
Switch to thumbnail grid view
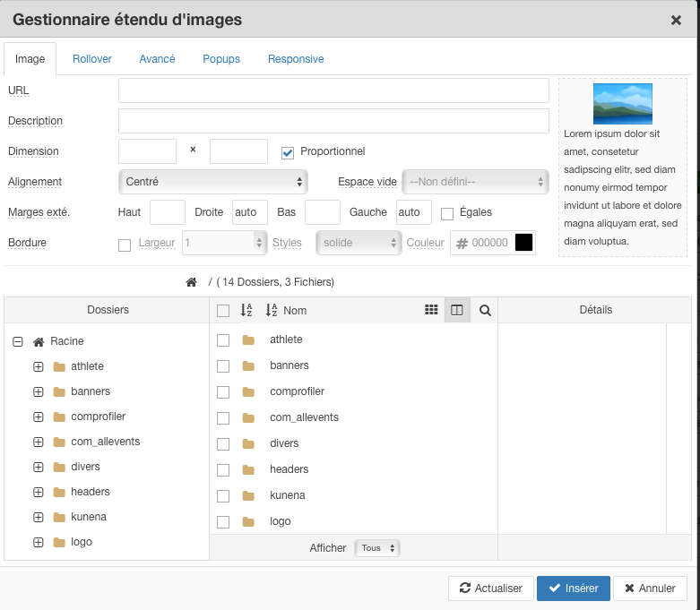click(431, 310)
